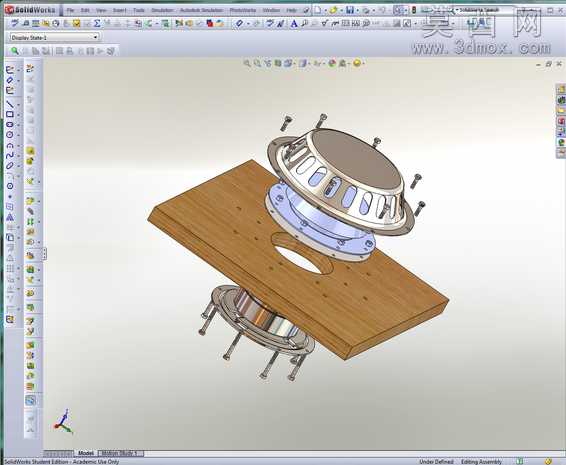Select the Straight Slot sketch tool
The height and width of the screenshot is (465, 566).
click(10, 125)
